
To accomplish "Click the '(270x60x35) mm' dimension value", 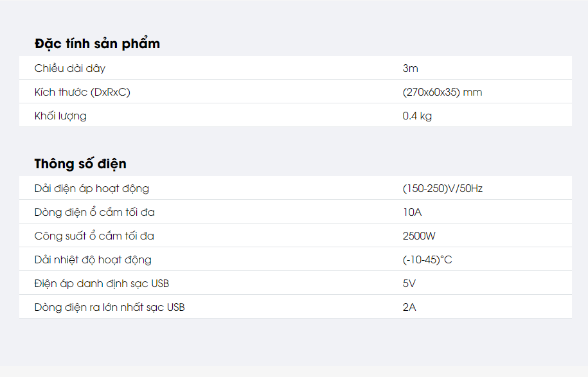I will click(x=442, y=92).
